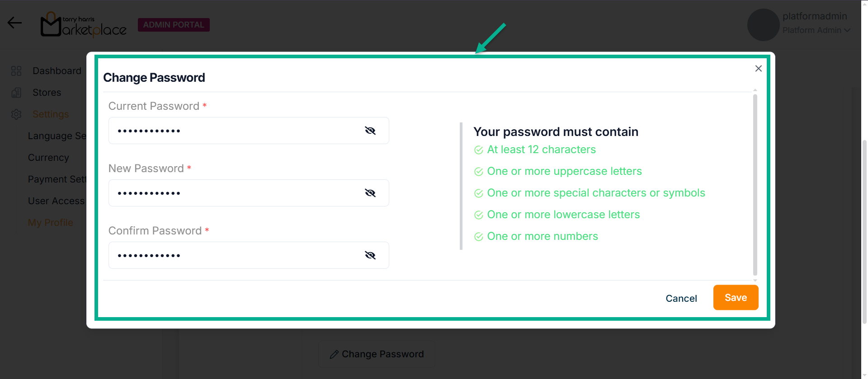This screenshot has height=379, width=868.
Task: Toggle Confirm Password visibility
Action: pos(370,255)
